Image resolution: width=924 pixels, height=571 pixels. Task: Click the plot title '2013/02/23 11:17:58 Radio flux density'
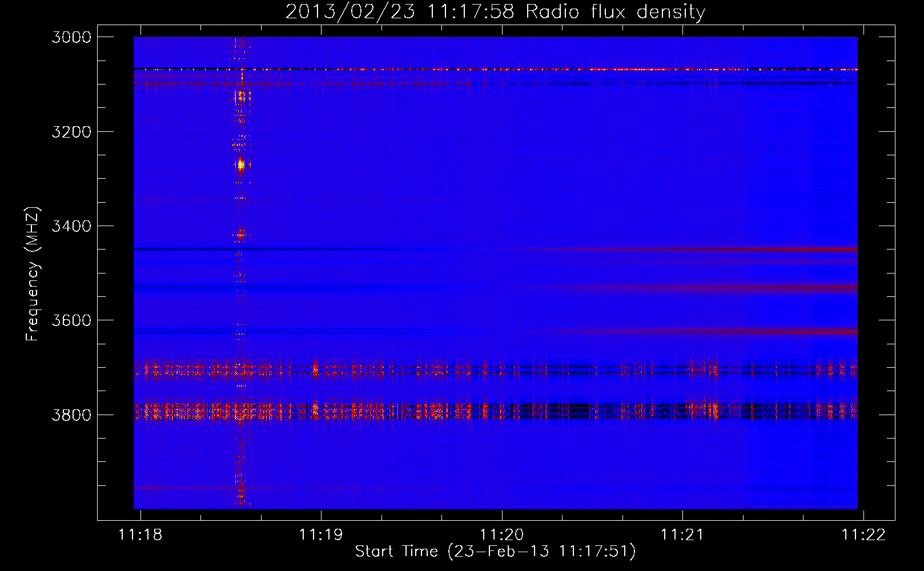click(495, 11)
